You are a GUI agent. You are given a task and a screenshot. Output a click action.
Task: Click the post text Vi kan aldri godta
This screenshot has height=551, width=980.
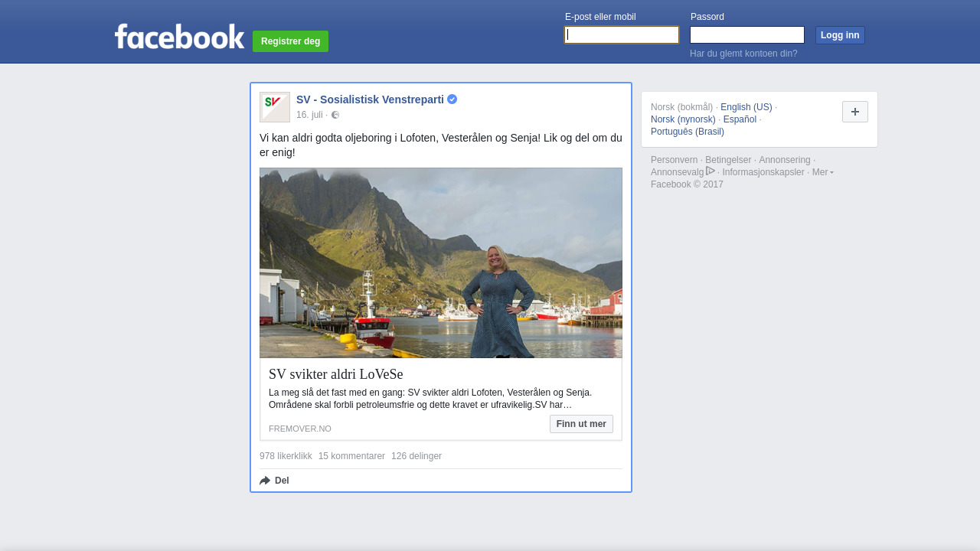tap(441, 145)
